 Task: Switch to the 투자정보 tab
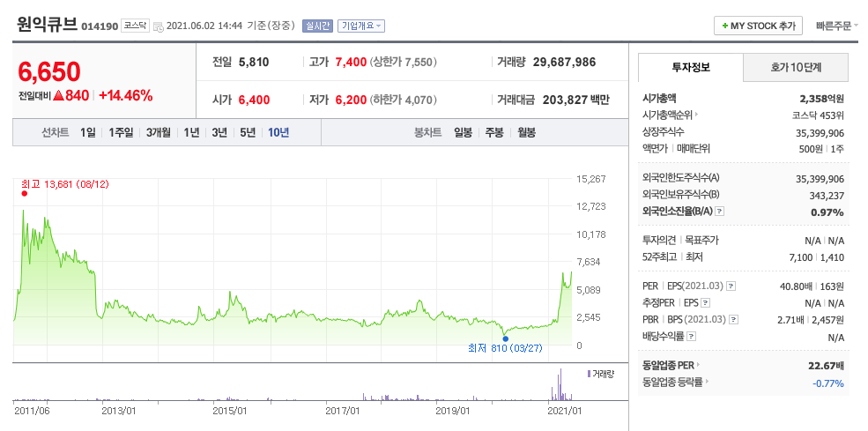click(690, 68)
